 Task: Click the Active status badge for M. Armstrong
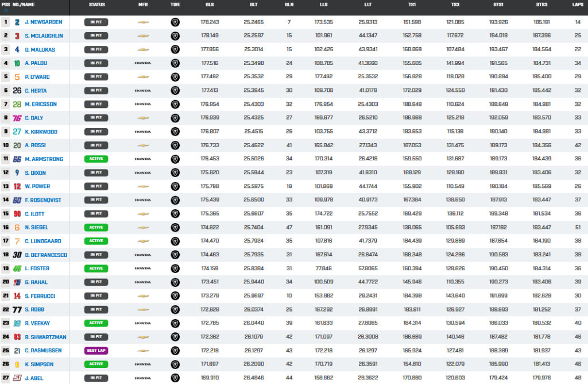(x=96, y=159)
